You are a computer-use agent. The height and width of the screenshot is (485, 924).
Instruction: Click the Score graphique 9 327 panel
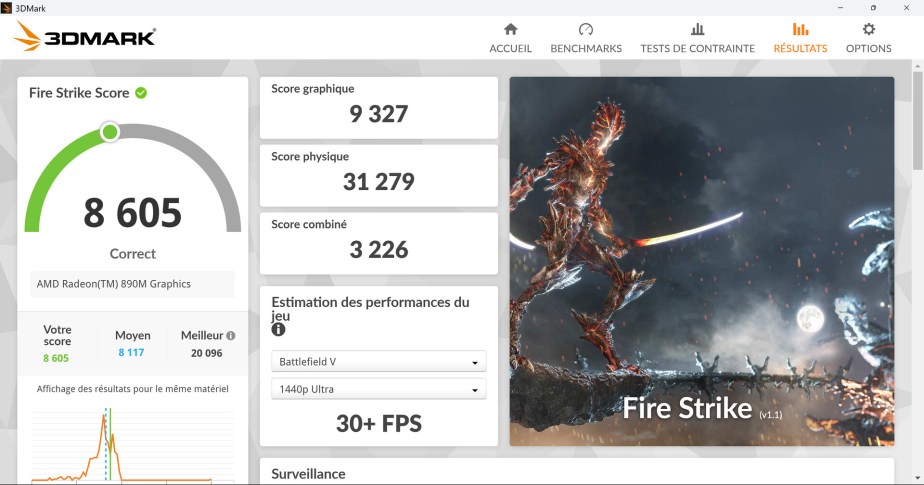[378, 107]
